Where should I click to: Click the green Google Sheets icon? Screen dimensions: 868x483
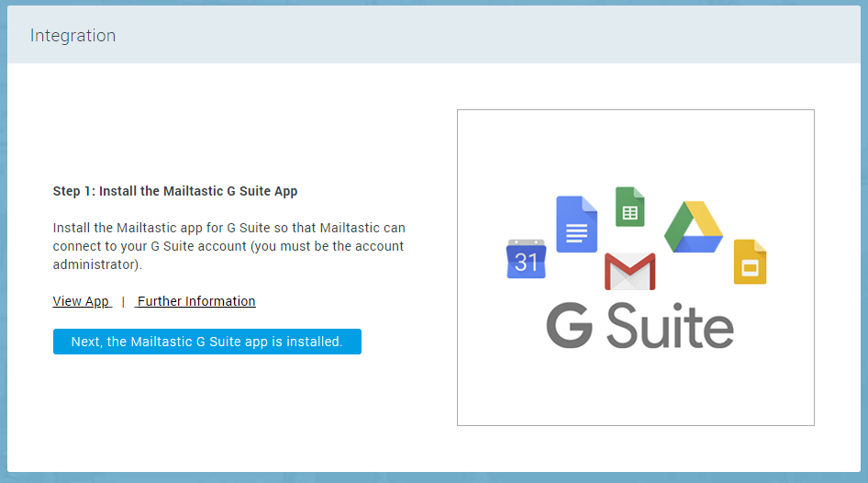click(x=630, y=207)
